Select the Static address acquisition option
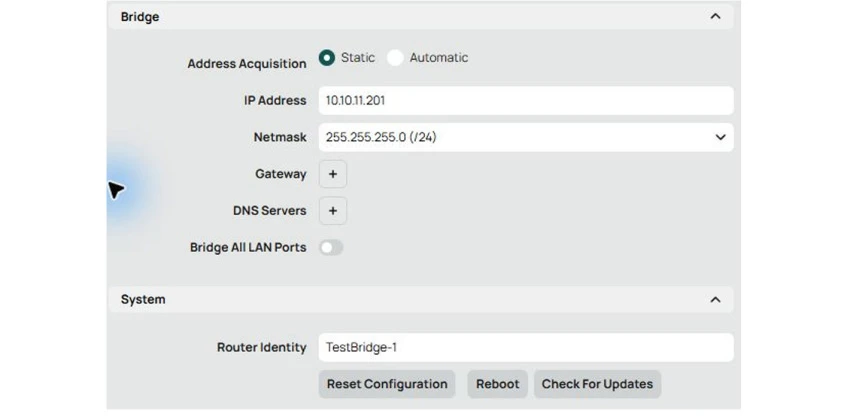This screenshot has width=850, height=416. click(x=327, y=57)
